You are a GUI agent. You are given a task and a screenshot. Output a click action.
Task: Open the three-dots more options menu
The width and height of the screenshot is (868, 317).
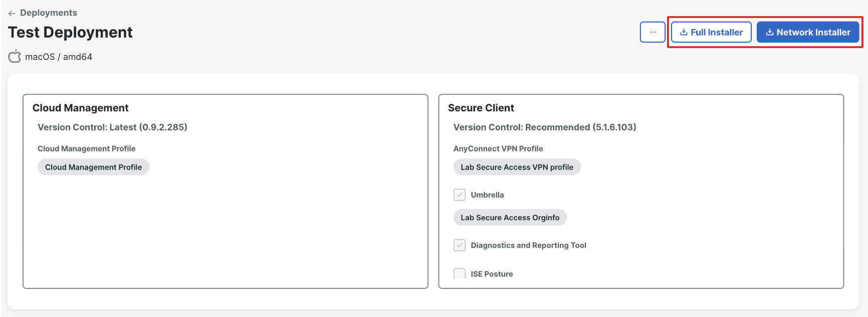pyautogui.click(x=653, y=32)
